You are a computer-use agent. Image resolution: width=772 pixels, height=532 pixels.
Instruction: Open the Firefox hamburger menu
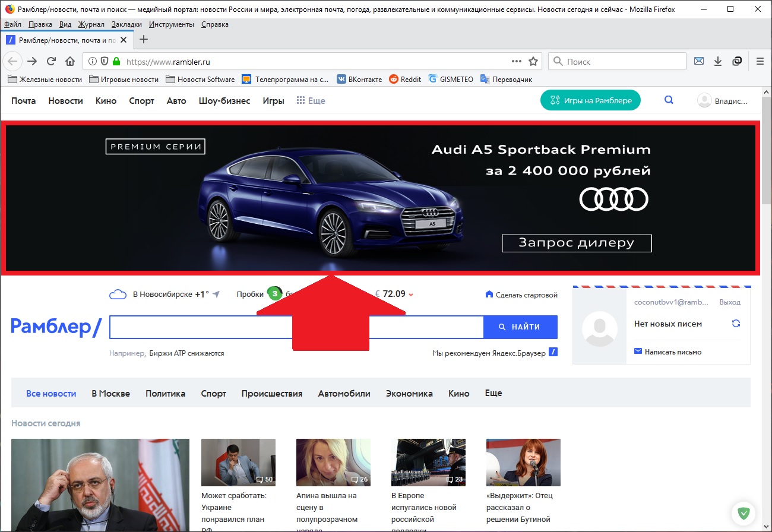760,61
